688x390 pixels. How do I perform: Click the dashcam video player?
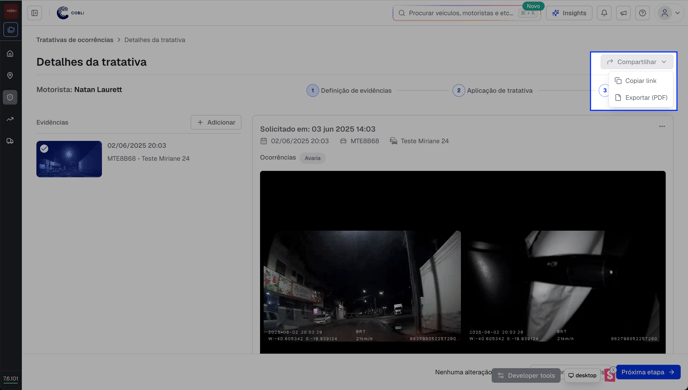462,262
